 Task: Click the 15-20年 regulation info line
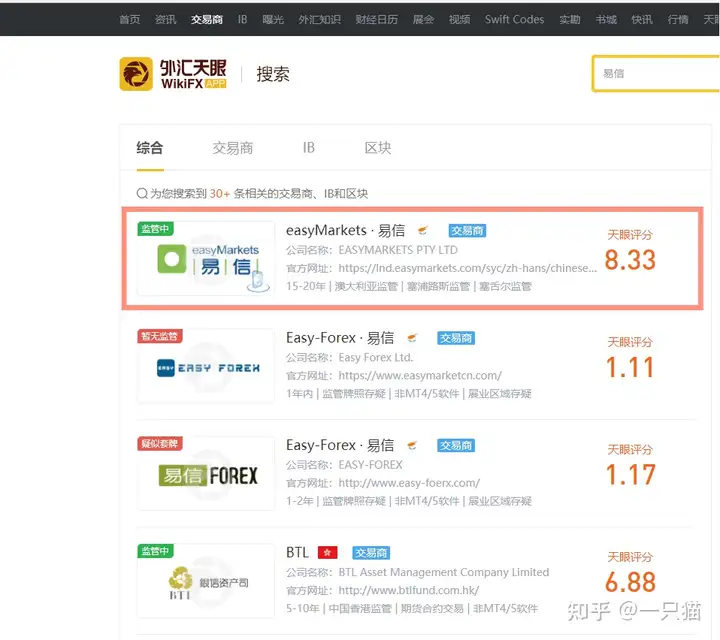click(x=409, y=286)
